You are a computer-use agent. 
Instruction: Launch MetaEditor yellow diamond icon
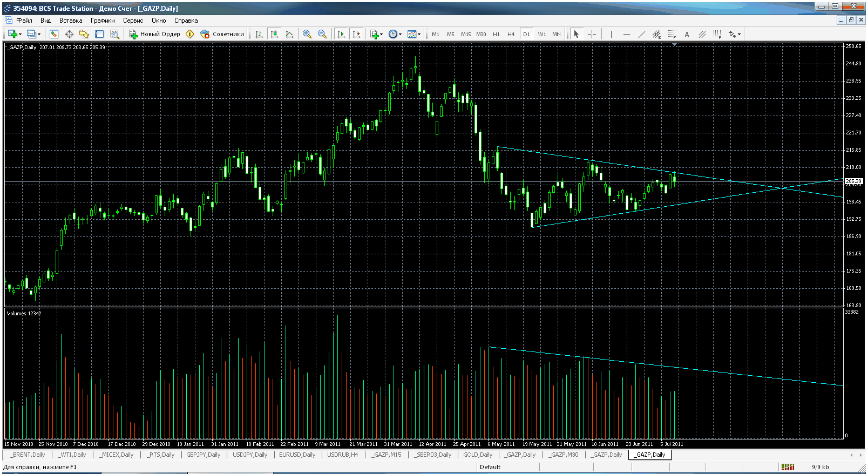click(x=190, y=34)
